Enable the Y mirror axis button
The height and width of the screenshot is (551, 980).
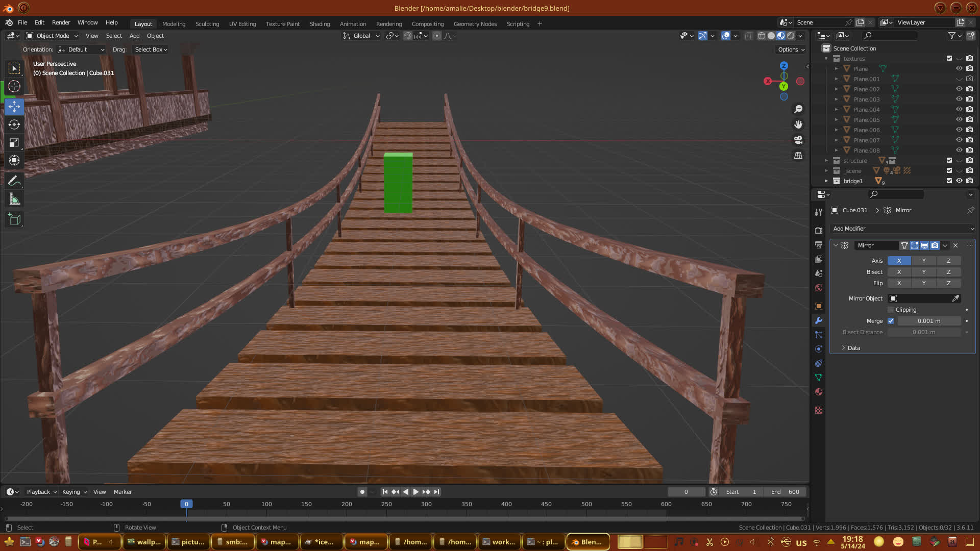923,261
